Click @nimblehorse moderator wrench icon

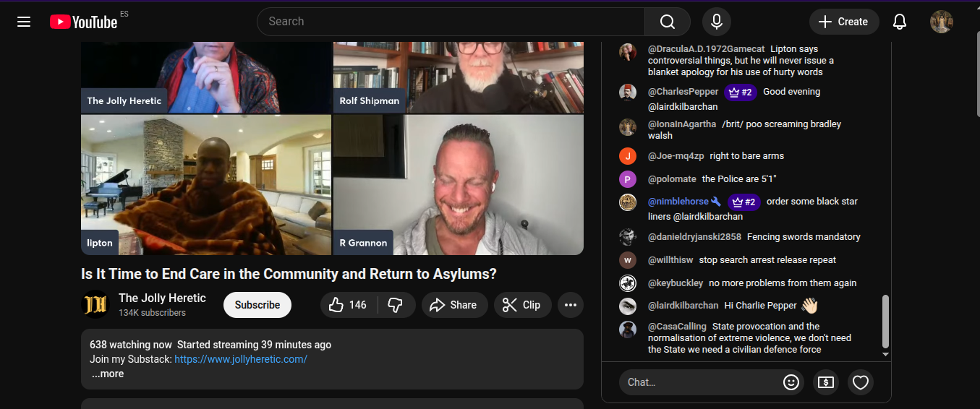716,202
